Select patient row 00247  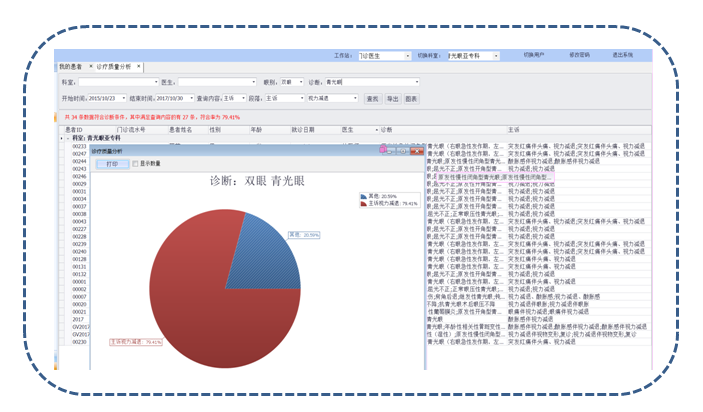(x=79, y=154)
